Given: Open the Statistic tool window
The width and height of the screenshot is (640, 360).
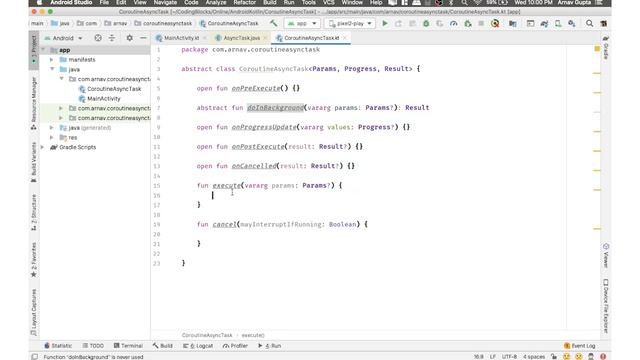Looking at the screenshot, I should pos(58,346).
